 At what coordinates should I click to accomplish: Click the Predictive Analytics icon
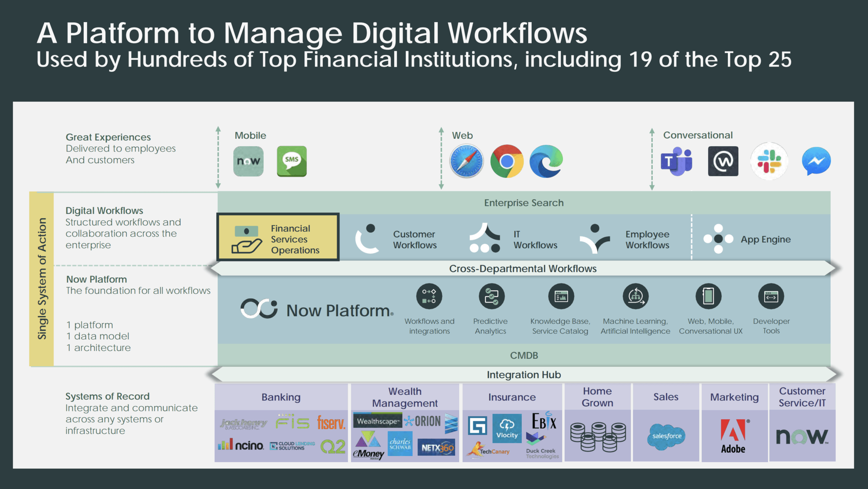(492, 296)
